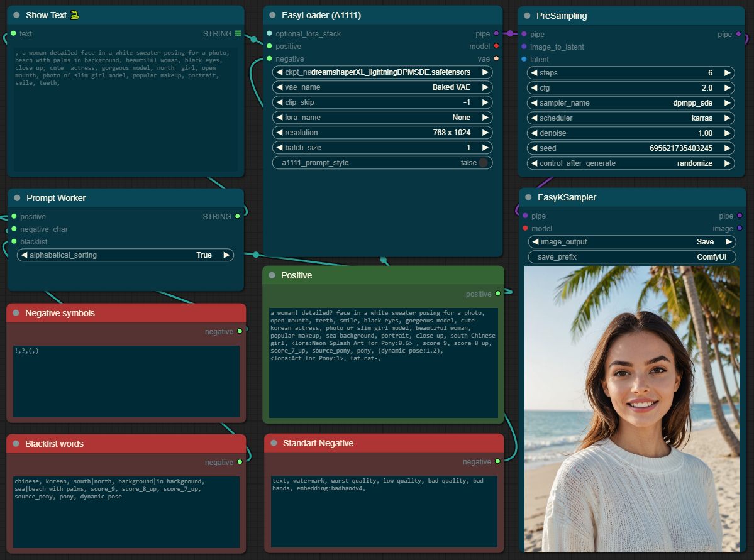This screenshot has width=754, height=560.
Task: Open the resolution 768 x 1024 selector
Action: click(382, 132)
